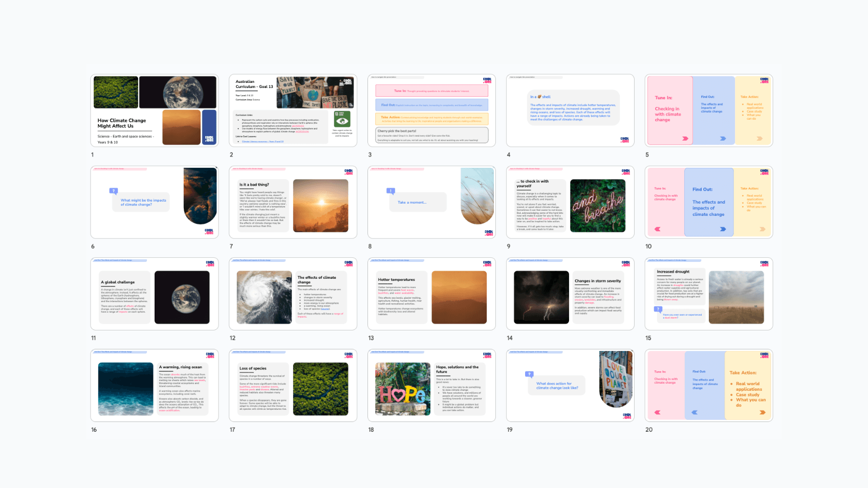The height and width of the screenshot is (488, 868).
Task: Click the Cool.org logo on slide 20
Action: tap(765, 356)
